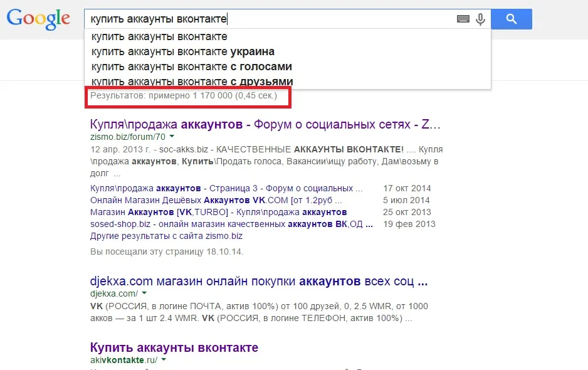Image resolution: width=588 pixels, height=370 pixels.
Task: Click the date '19 фев 2013'
Action: (409, 224)
